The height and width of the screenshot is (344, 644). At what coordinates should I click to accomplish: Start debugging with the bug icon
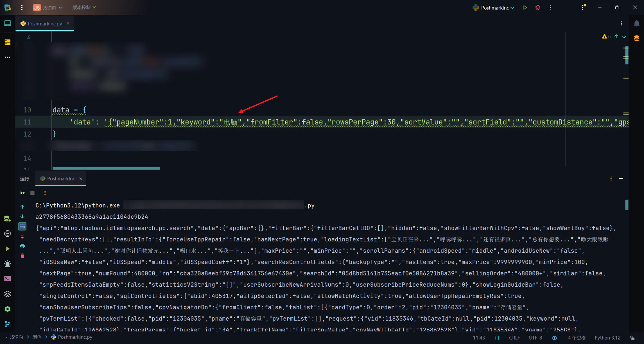(537, 8)
